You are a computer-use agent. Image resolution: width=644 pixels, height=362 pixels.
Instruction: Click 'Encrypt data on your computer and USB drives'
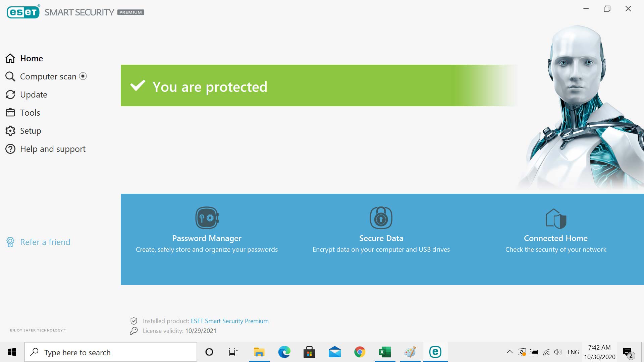point(381,249)
